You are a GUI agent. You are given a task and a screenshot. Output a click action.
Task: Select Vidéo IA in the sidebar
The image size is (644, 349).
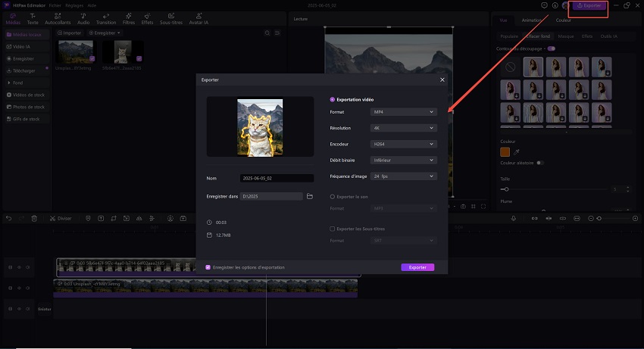click(x=27, y=46)
